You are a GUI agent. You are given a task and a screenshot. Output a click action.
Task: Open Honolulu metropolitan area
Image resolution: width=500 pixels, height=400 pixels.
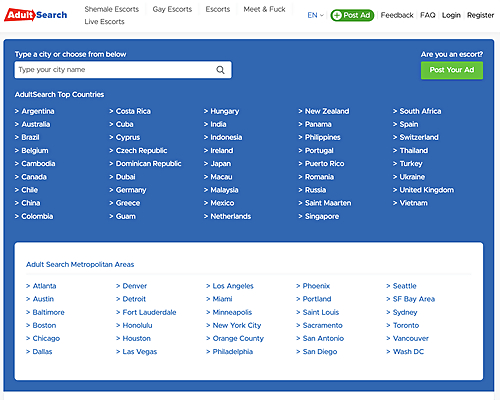[x=137, y=325]
